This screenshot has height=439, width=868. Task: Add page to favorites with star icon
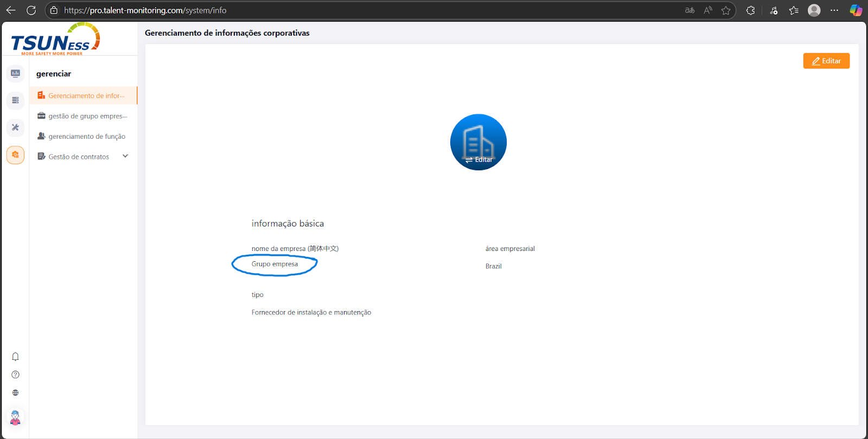point(726,10)
